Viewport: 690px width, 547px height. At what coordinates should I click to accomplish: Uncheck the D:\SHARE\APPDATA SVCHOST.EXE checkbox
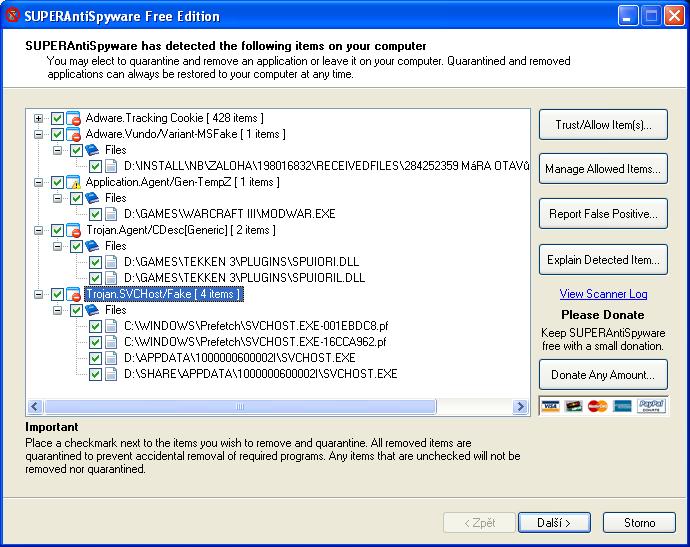pyautogui.click(x=95, y=374)
